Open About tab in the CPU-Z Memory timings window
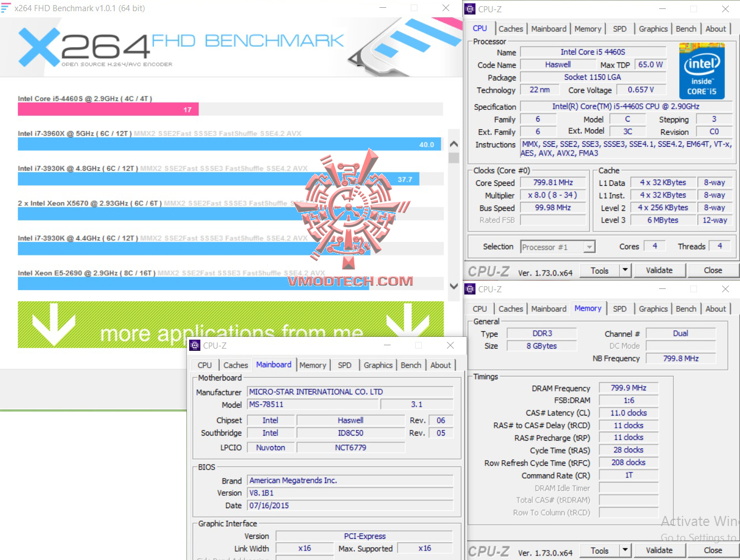Viewport: 740px width, 560px height. pos(715,309)
